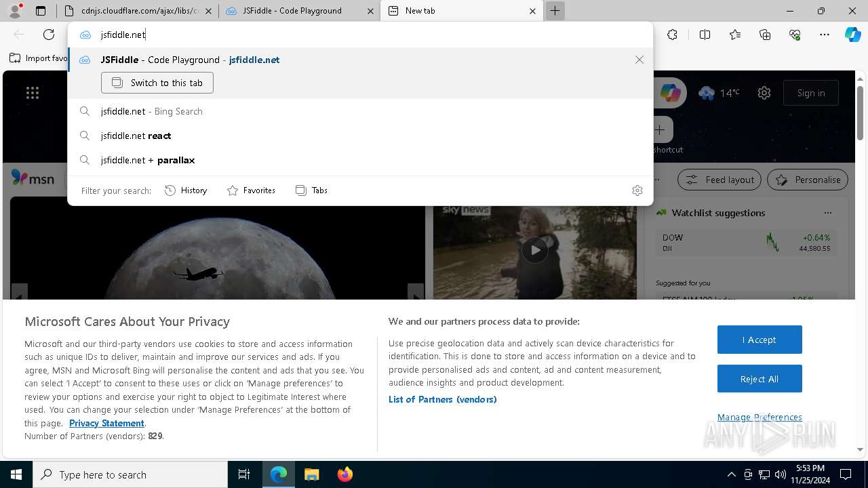Click Import favorites bookmark
Screen dimensions: 868x488
click(39, 58)
